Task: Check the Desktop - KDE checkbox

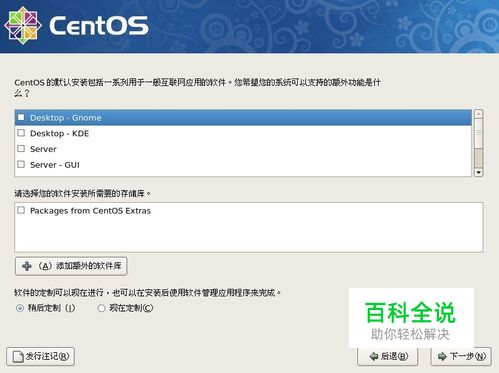Action: pyautogui.click(x=21, y=133)
